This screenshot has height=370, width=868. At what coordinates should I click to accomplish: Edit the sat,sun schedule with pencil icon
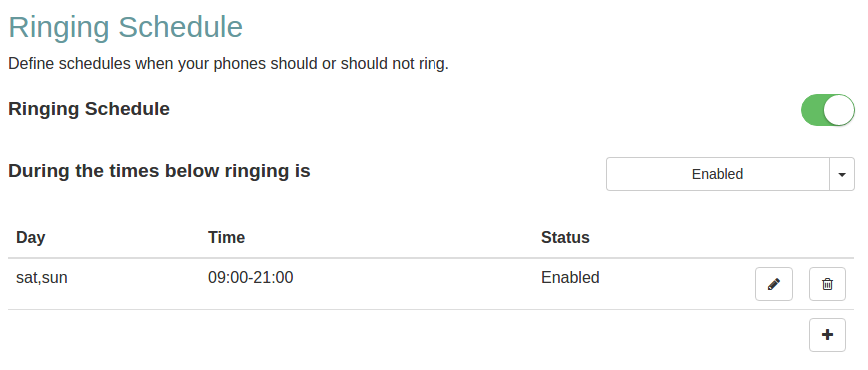pyautogui.click(x=773, y=284)
